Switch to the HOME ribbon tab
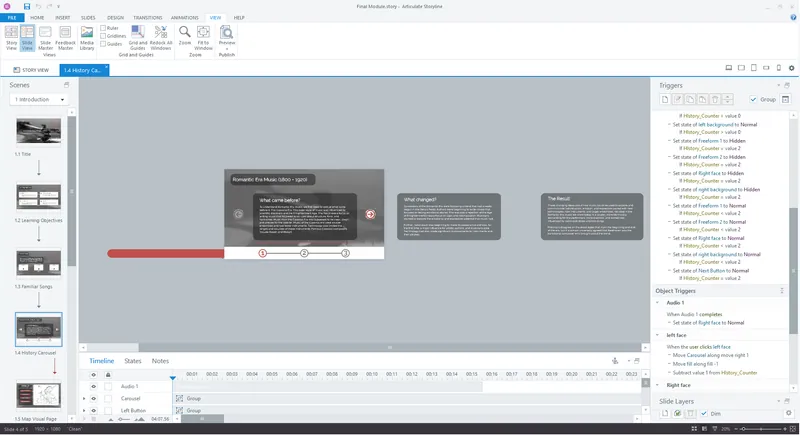 point(37,17)
